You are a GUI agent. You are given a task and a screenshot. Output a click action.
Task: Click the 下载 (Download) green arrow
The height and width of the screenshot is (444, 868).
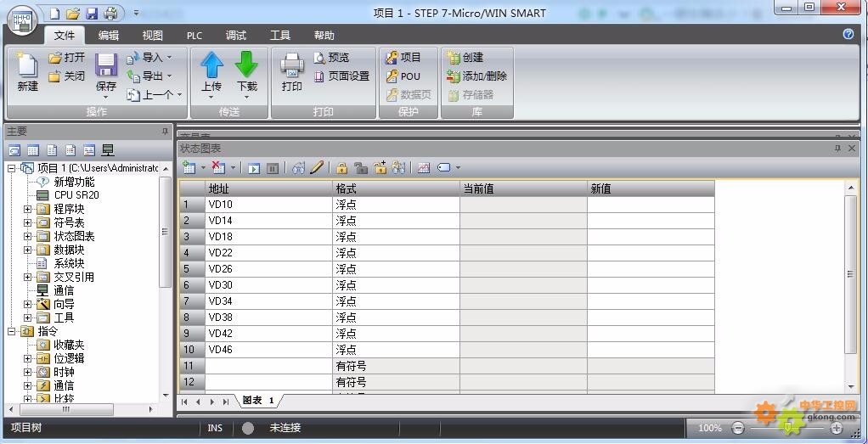(x=246, y=65)
